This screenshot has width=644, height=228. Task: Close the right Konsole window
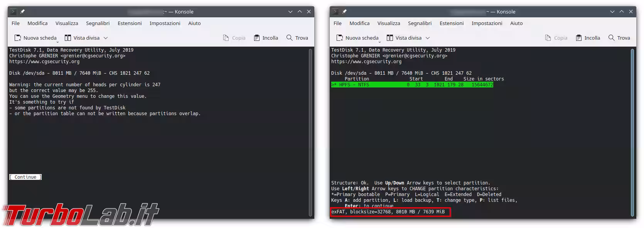[631, 12]
